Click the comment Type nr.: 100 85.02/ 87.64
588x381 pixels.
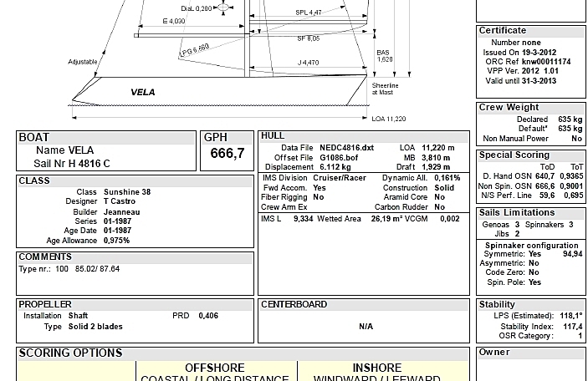69,269
